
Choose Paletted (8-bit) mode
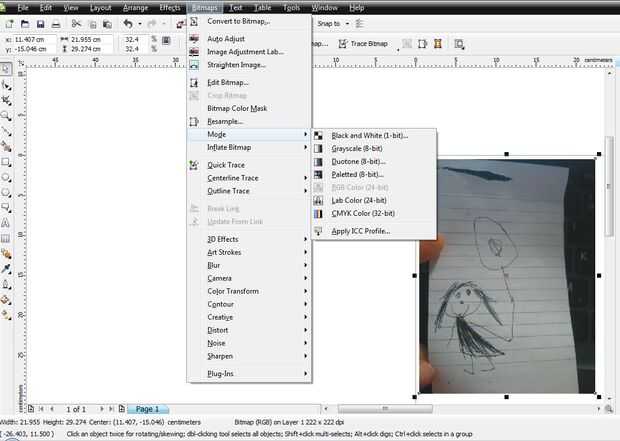click(374, 174)
